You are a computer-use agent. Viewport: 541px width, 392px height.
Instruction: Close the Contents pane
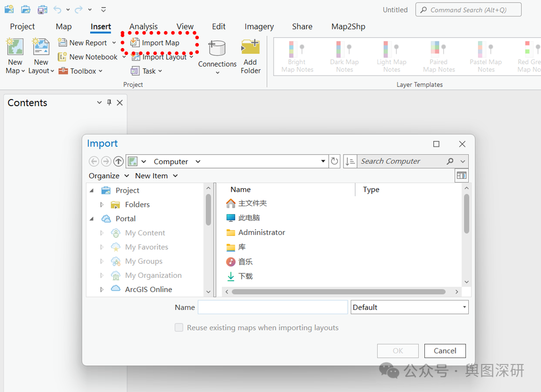coord(120,103)
